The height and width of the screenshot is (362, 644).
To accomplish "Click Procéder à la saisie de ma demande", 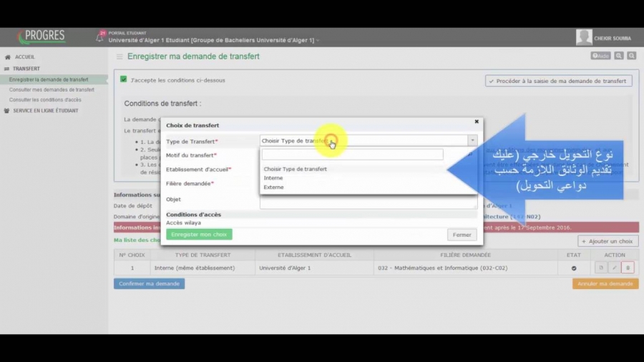I will pos(559,81).
